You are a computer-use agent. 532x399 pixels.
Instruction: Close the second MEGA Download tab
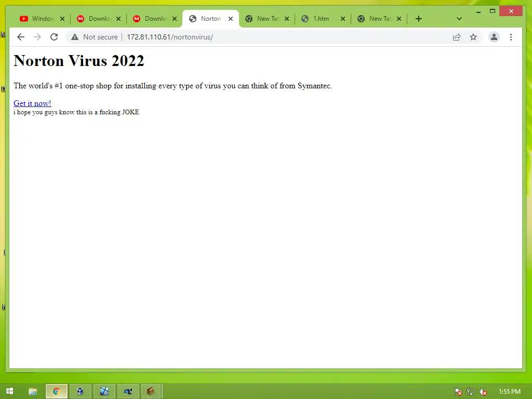coord(175,19)
